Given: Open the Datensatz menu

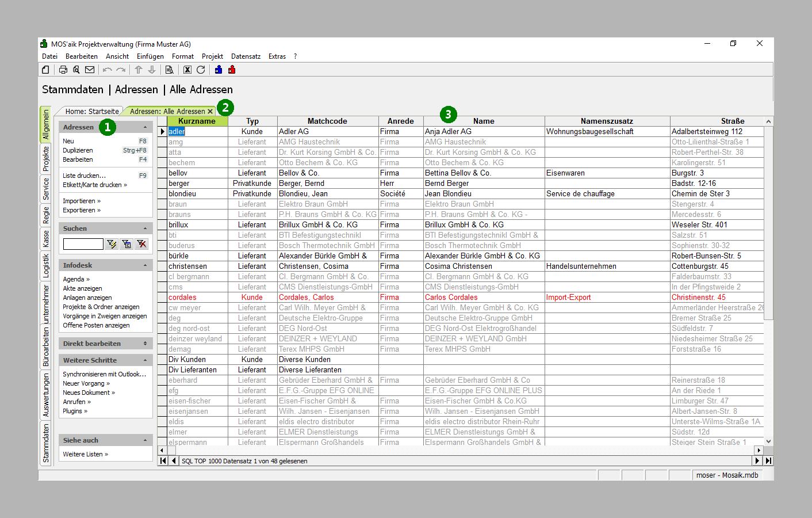Looking at the screenshot, I should [x=246, y=56].
